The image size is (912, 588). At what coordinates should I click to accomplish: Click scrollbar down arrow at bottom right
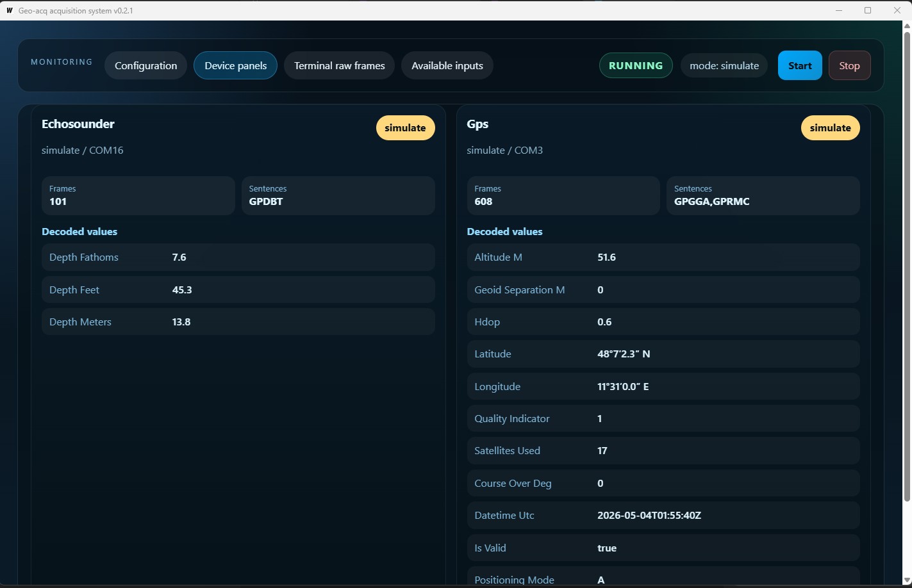click(x=907, y=580)
